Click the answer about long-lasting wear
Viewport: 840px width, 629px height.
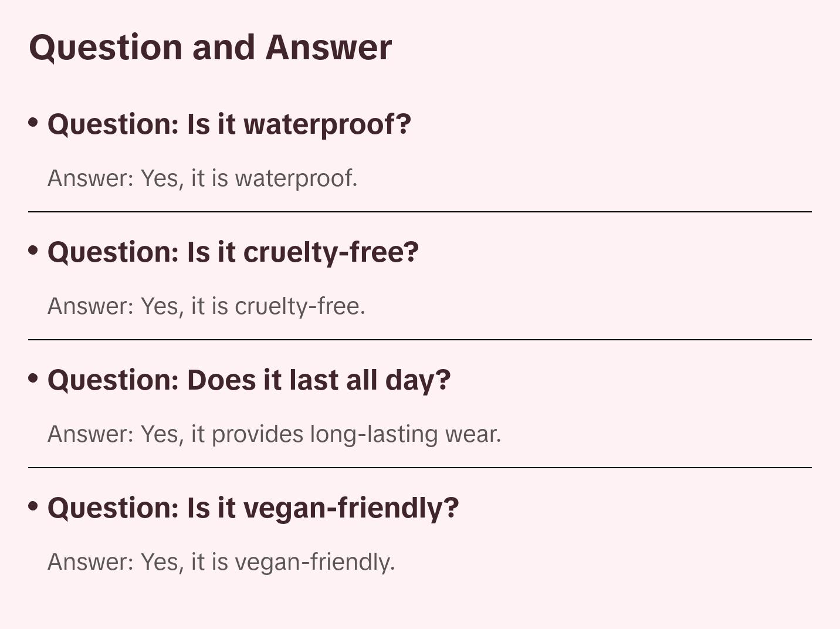pyautogui.click(x=274, y=434)
